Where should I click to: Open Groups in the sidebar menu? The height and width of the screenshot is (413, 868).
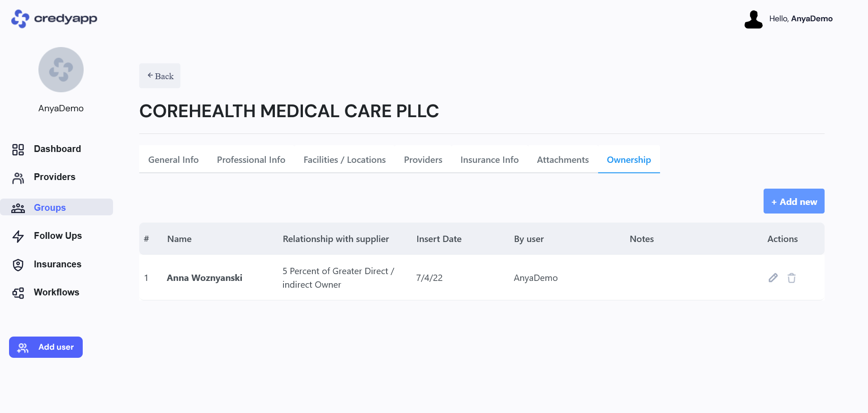[57, 207]
